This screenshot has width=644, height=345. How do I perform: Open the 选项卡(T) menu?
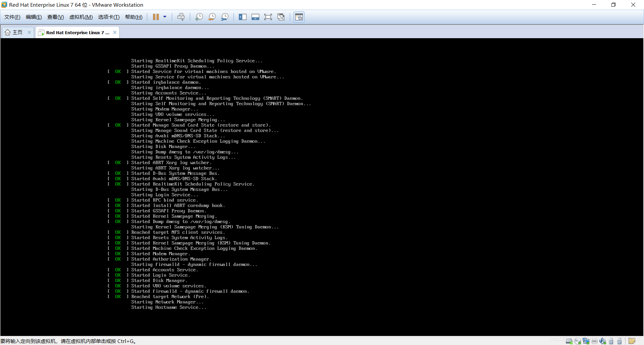(109, 17)
